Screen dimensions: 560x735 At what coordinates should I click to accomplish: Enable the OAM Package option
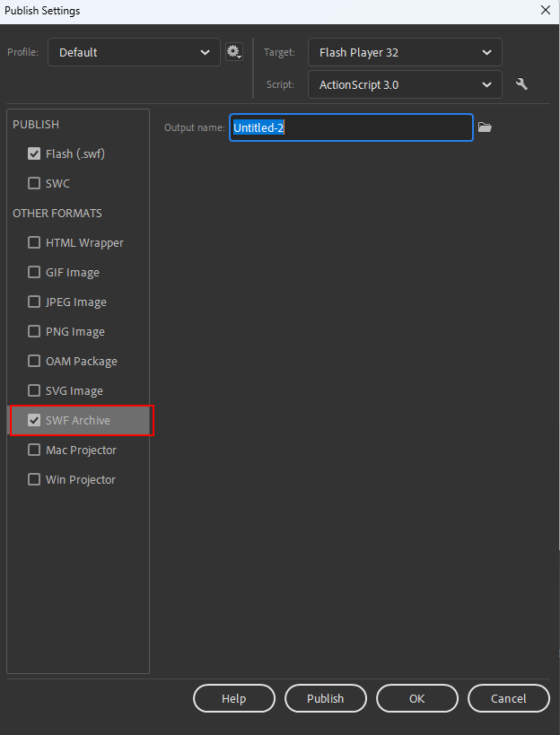33,361
